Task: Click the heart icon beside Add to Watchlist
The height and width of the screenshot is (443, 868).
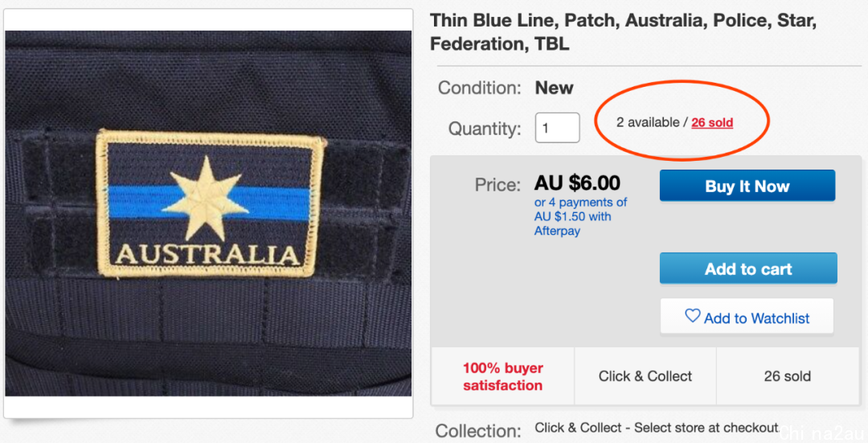Action: [x=693, y=316]
